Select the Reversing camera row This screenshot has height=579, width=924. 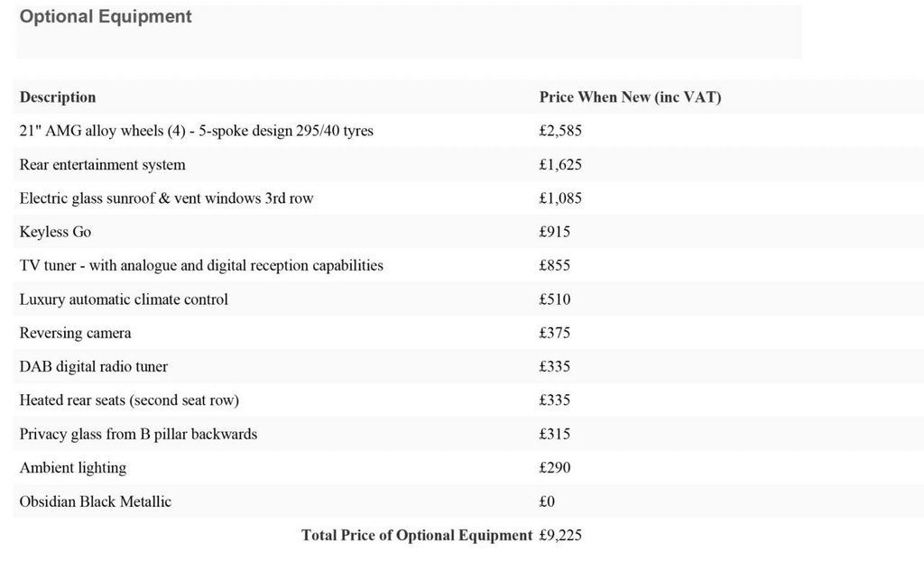(468, 333)
